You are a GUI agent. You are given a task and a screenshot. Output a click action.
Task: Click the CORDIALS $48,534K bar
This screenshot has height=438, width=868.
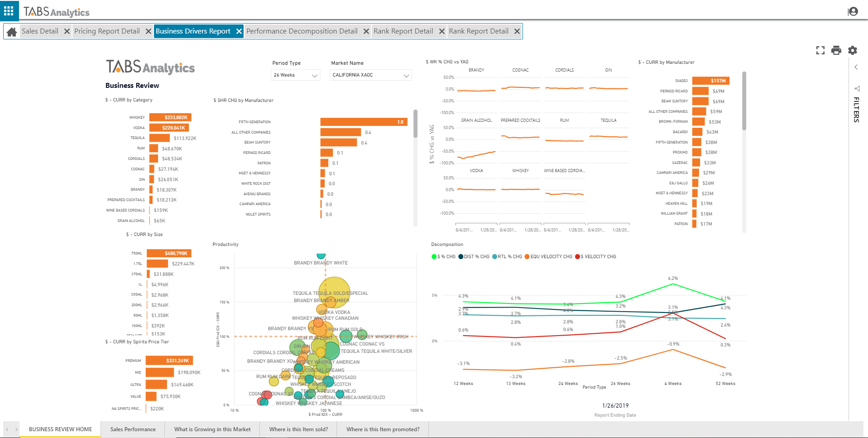click(x=154, y=159)
